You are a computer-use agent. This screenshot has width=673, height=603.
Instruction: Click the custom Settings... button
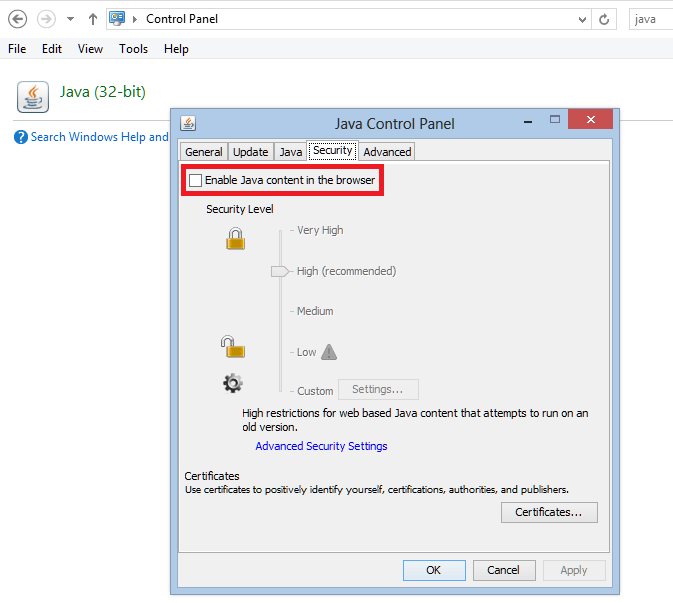pos(378,389)
